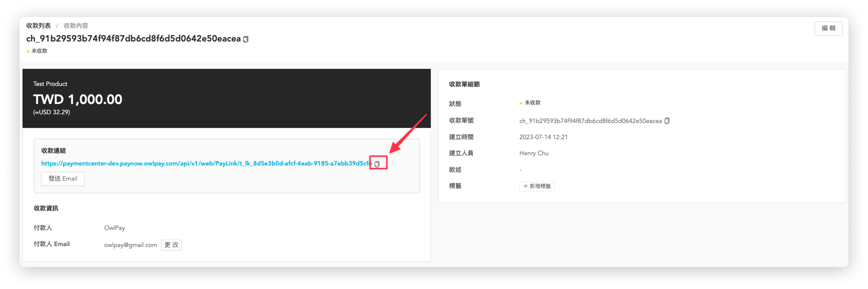Click the 建立人員 label

click(461, 154)
